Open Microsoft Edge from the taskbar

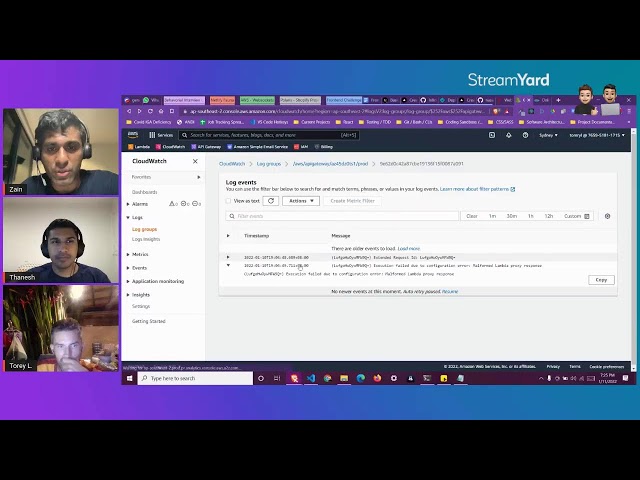pyautogui.click(x=360, y=378)
